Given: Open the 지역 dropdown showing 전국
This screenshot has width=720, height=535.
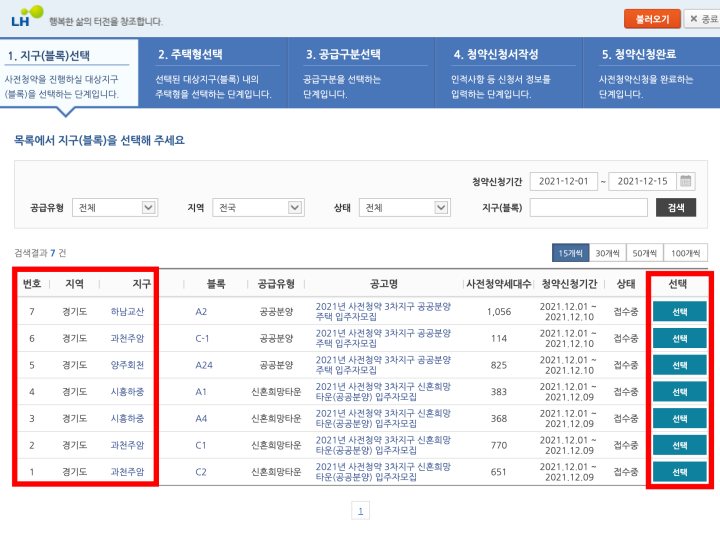Looking at the screenshot, I should (x=258, y=208).
